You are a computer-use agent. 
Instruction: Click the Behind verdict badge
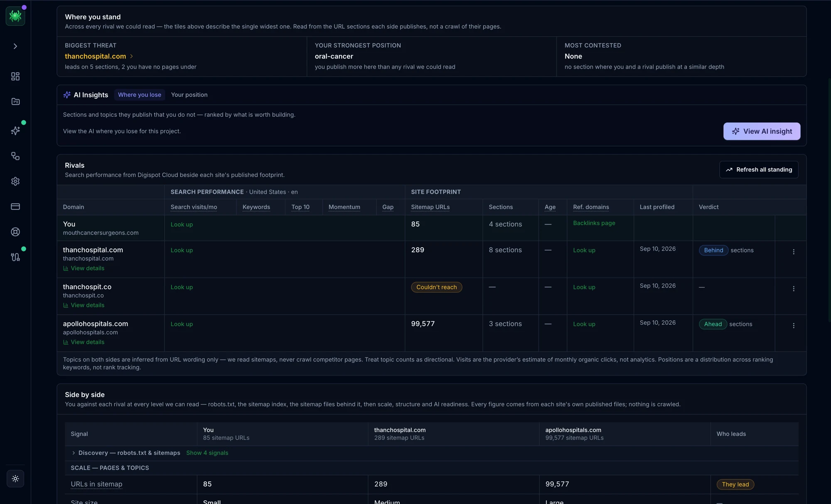[713, 250]
